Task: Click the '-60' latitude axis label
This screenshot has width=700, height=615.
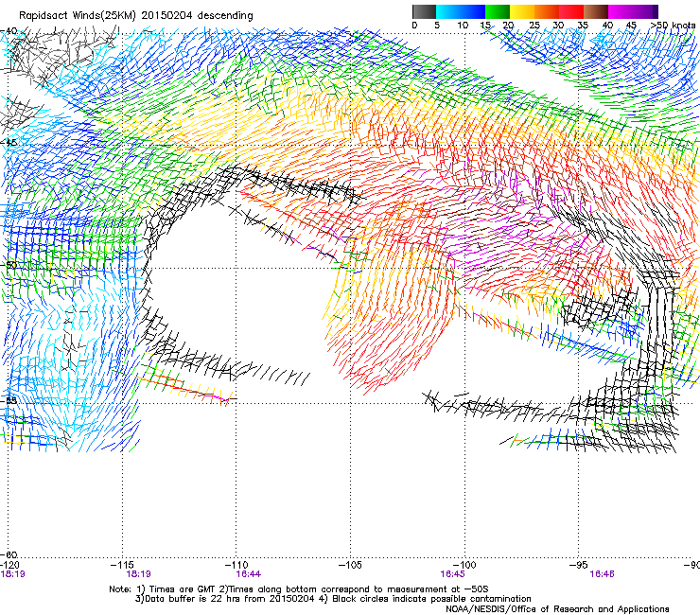Action: coord(9,554)
